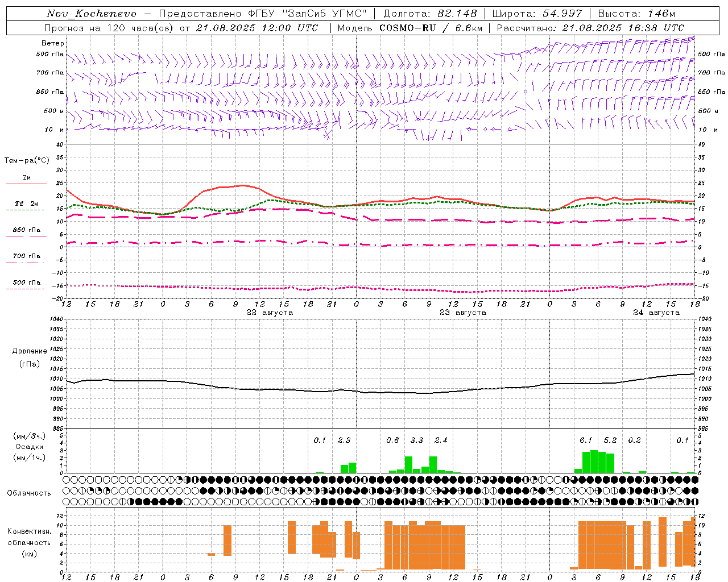Click the "Облачность" cloud cover label
This screenshot has width=728, height=582.
point(29,493)
